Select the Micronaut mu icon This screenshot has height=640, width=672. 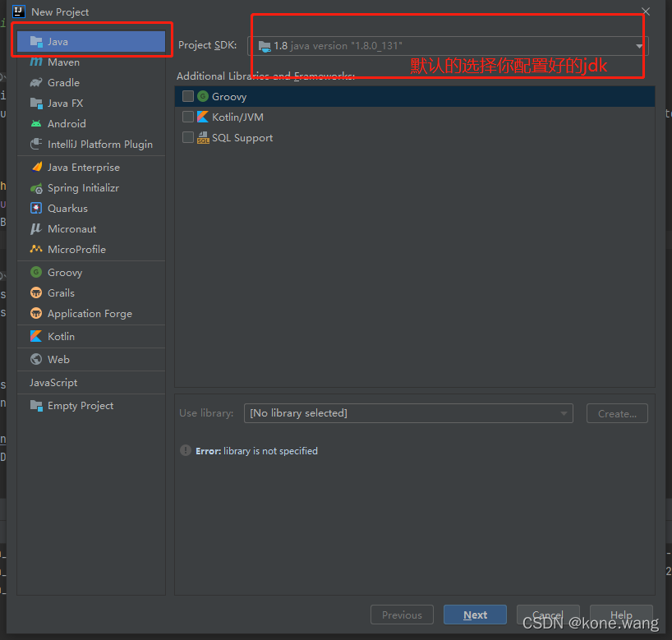[36, 229]
